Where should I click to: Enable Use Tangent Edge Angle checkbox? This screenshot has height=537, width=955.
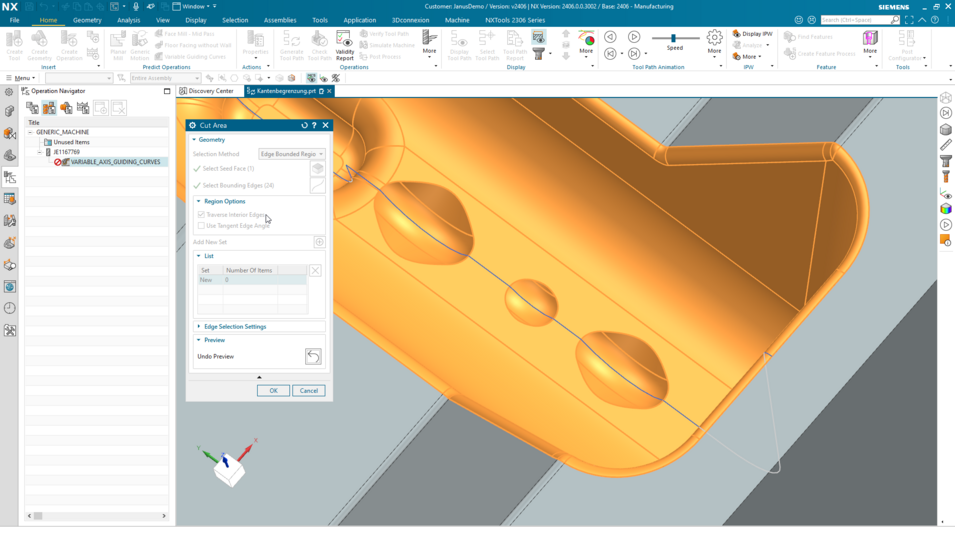click(201, 226)
